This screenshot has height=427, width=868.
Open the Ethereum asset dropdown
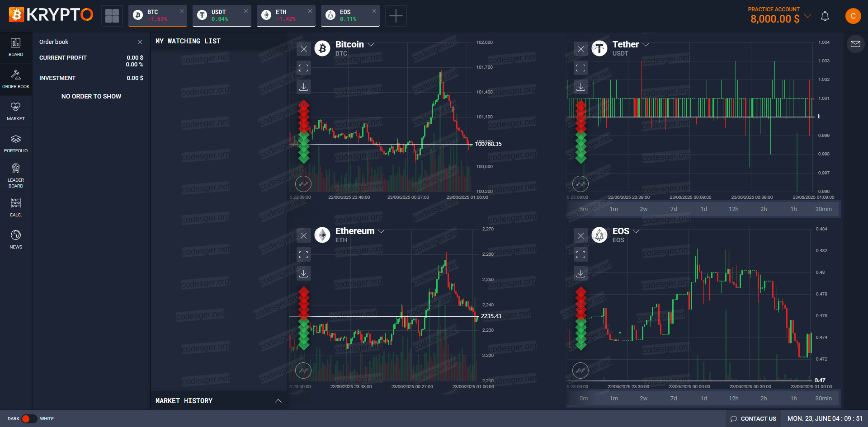click(x=381, y=231)
